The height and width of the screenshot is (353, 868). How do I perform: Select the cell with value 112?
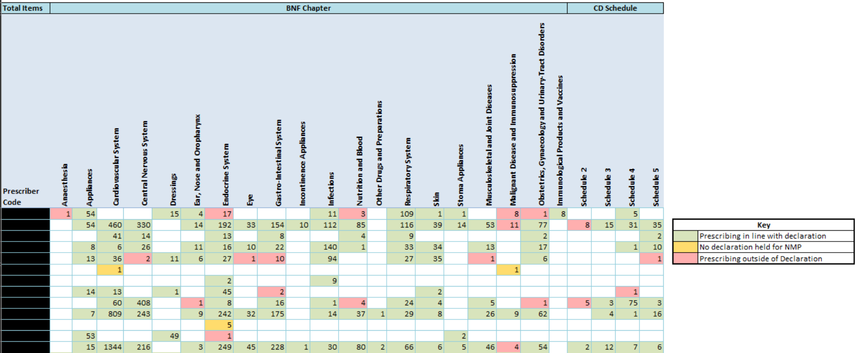coord(324,225)
